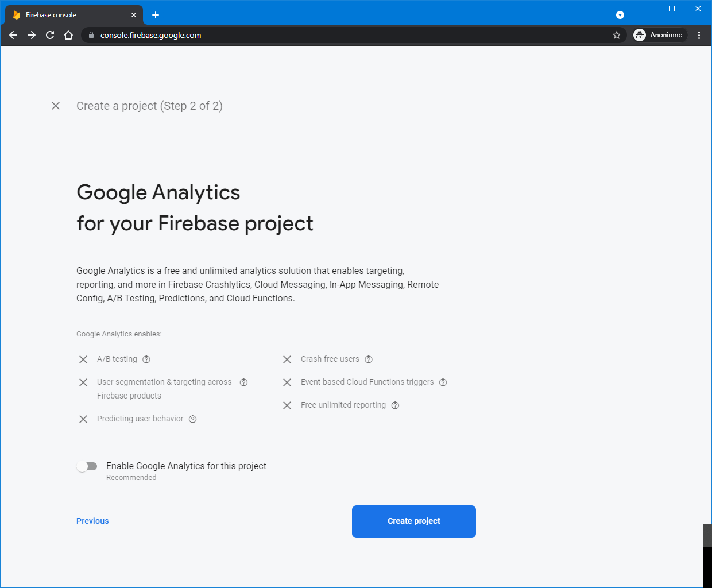
Task: Click the A/B testing text
Action: [117, 359]
